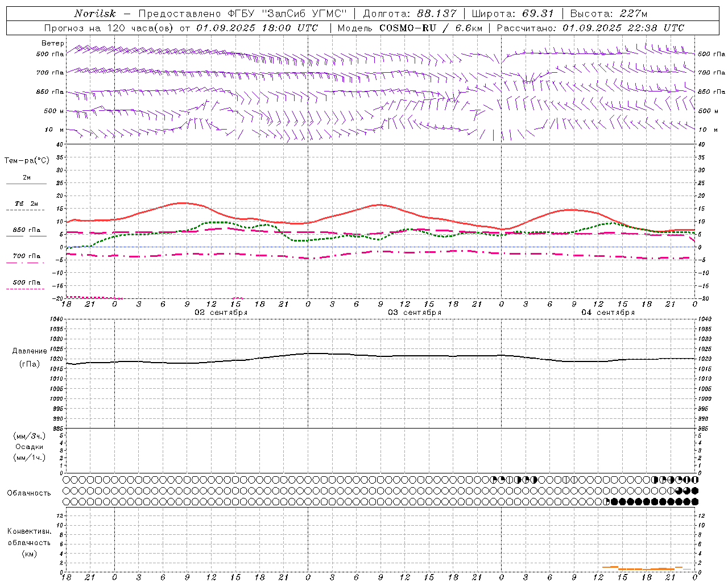Select the "Высота: 227м" elevation text
This screenshot has height=582, width=728.
(609, 14)
